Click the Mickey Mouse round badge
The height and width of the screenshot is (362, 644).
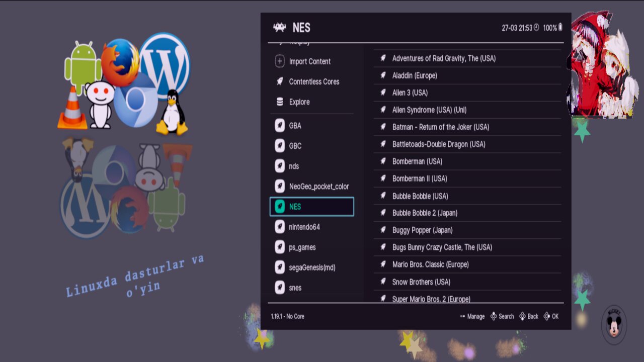tap(614, 325)
